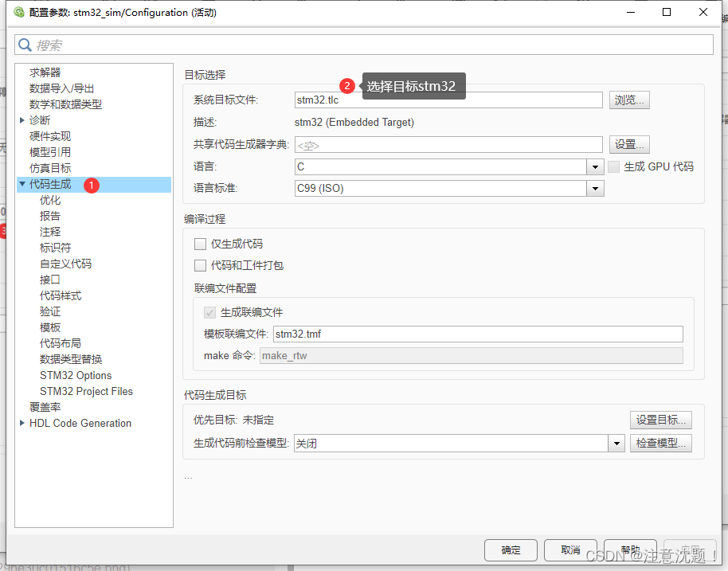Click the 帮助 button
This screenshot has width=728, height=571.
point(630,550)
